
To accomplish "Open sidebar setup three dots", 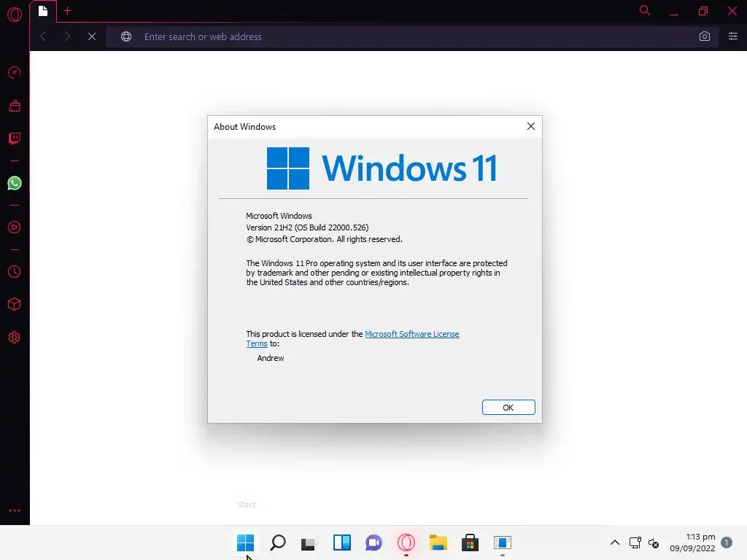I will [x=15, y=510].
